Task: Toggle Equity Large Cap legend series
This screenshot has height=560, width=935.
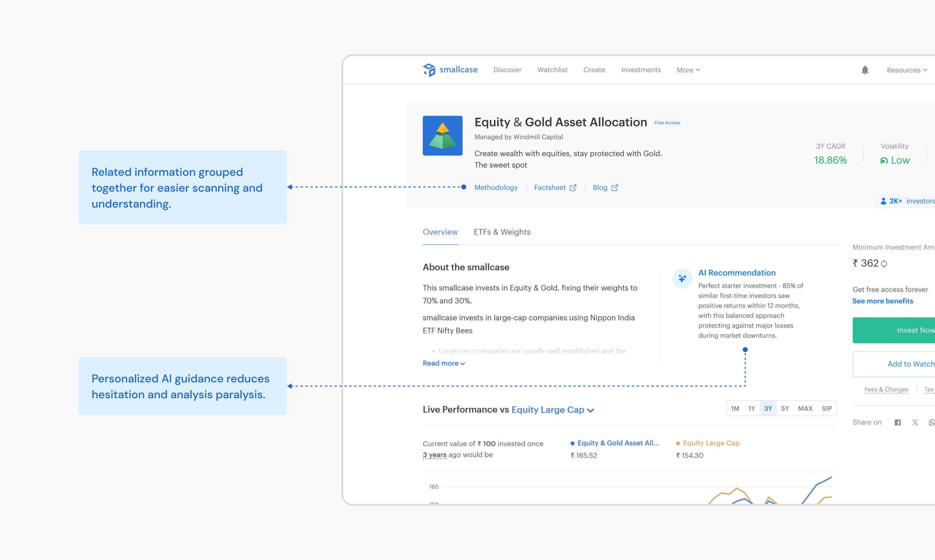Action: pyautogui.click(x=708, y=443)
